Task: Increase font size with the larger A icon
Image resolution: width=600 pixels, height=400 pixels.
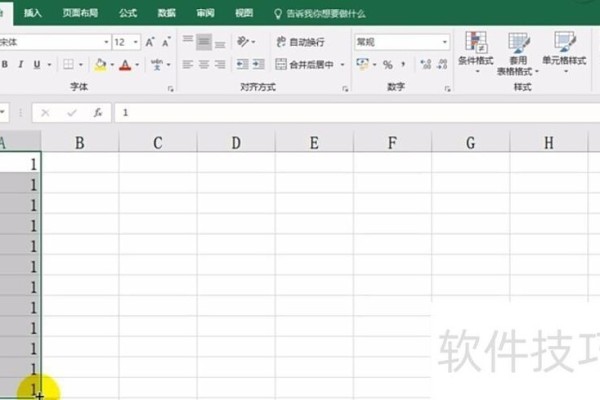Action: 150,42
